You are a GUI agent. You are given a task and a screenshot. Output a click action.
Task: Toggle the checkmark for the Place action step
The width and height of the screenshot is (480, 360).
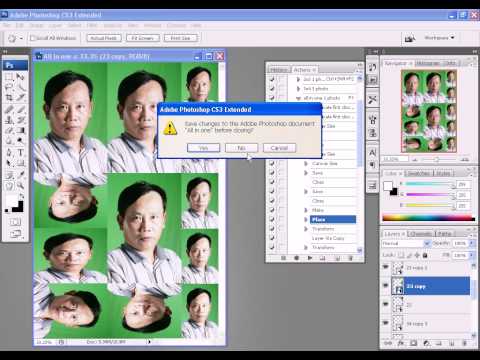(272, 219)
